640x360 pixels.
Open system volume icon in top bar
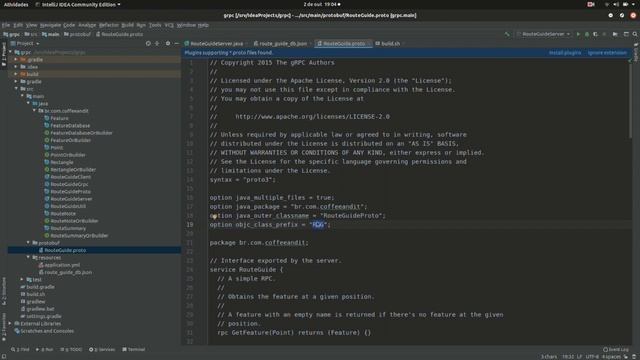pos(616,4)
